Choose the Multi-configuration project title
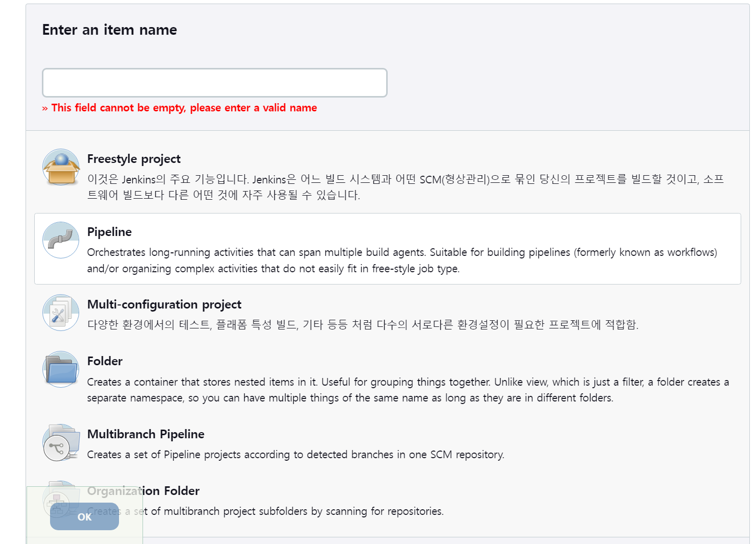This screenshot has width=756, height=544. [164, 304]
